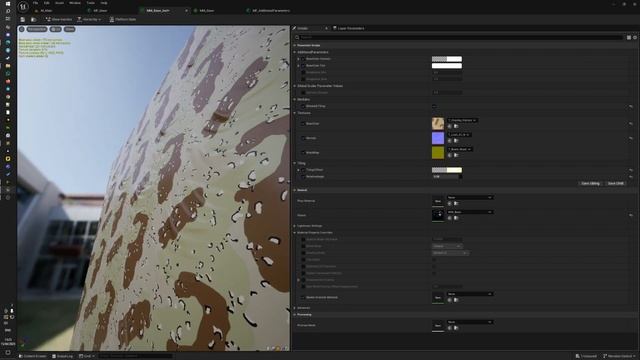Click the Save Sibling button

tap(590, 183)
